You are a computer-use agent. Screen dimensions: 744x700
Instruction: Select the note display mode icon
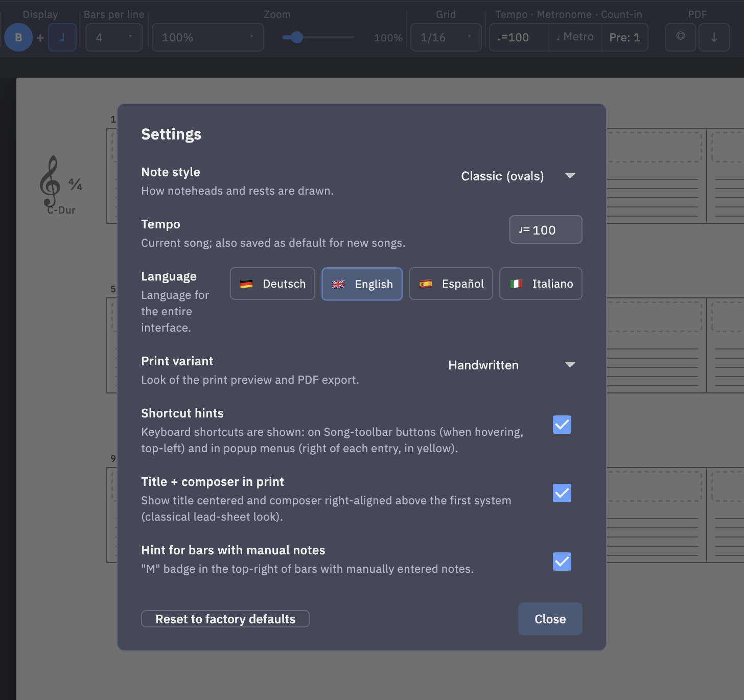[62, 37]
